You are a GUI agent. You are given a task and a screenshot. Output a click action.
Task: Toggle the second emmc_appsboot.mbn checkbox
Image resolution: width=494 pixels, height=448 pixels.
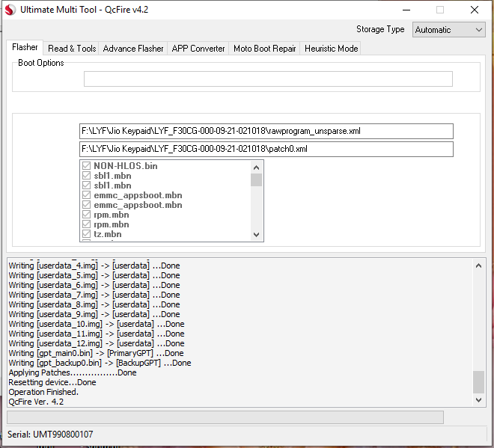[86, 205]
